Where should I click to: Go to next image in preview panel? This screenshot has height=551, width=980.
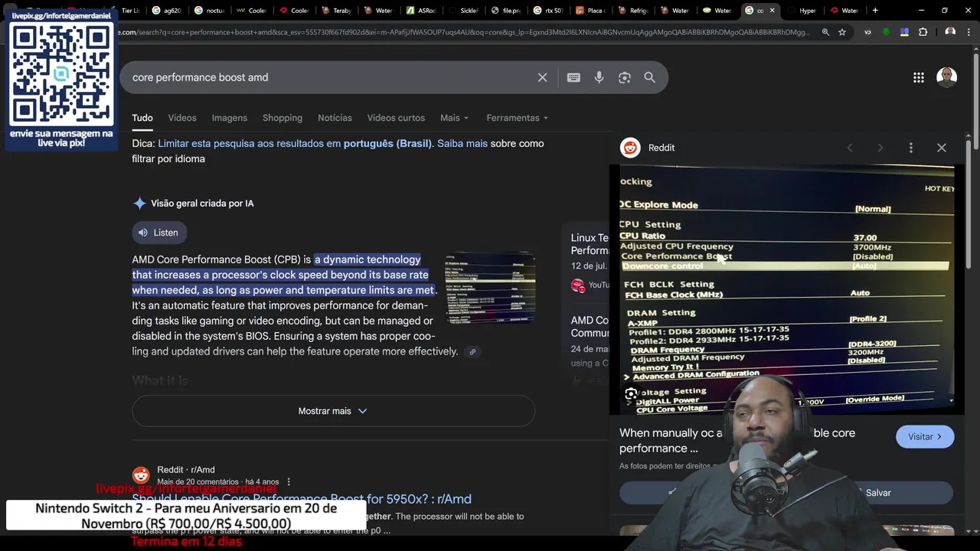tap(880, 148)
